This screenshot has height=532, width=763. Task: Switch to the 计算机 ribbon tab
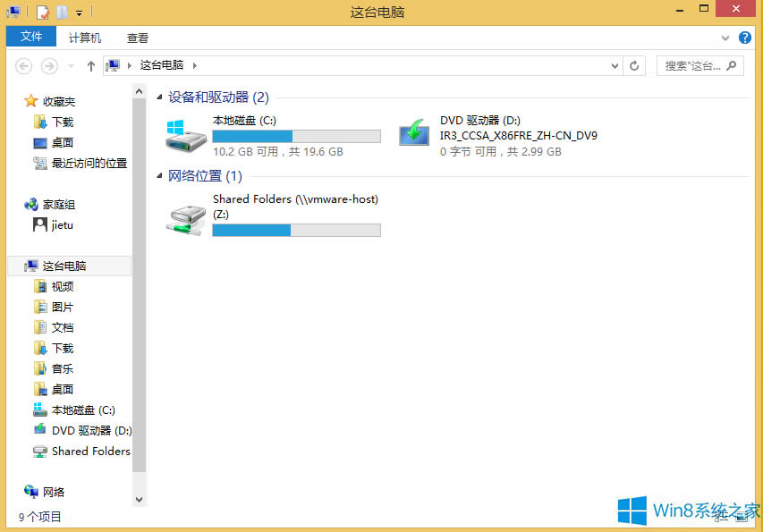[84, 38]
